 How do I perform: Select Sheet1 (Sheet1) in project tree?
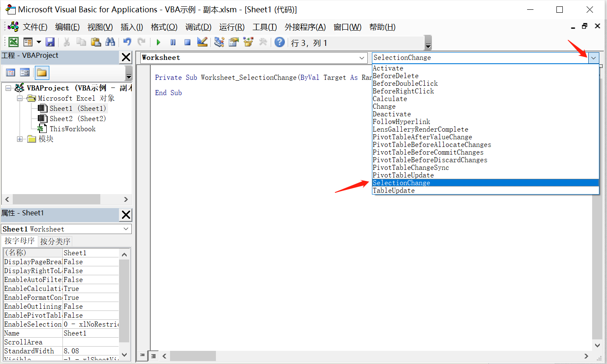point(78,108)
